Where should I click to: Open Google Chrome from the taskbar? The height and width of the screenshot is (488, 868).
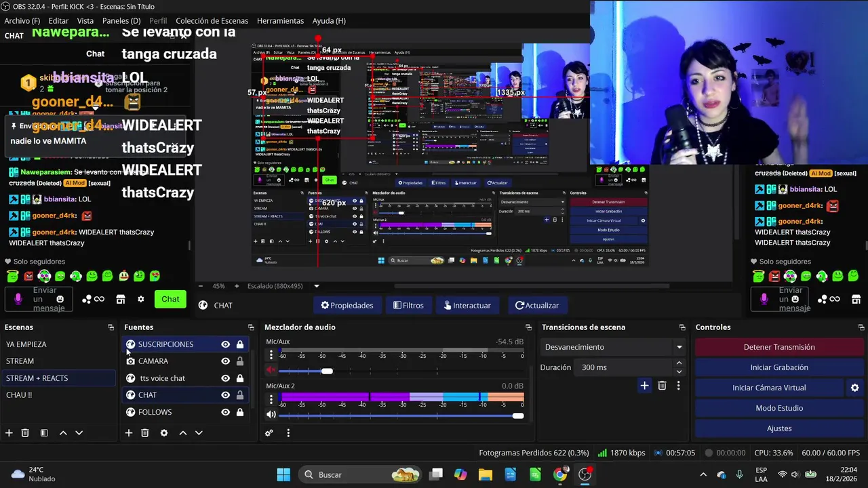560,474
